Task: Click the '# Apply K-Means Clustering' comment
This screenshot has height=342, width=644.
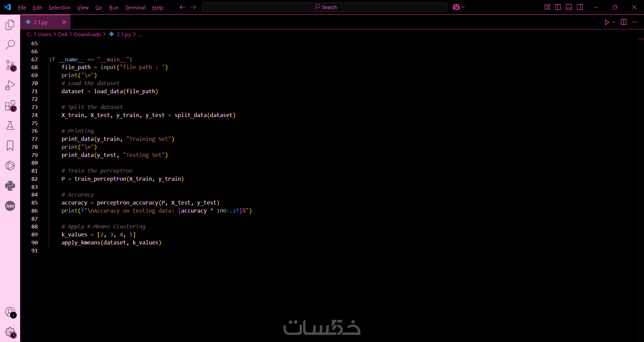Action: [103, 226]
